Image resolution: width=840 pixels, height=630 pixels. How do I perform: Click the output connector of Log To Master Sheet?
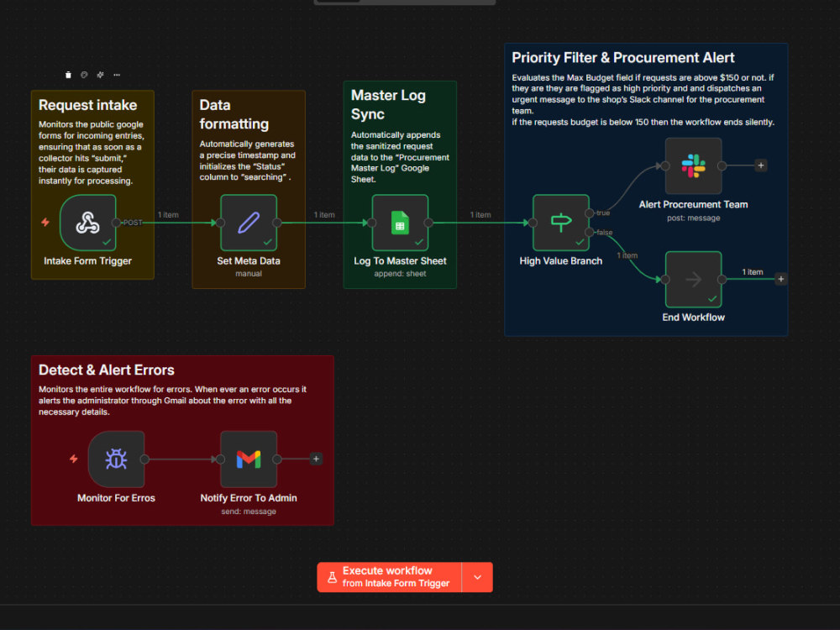[428, 223]
